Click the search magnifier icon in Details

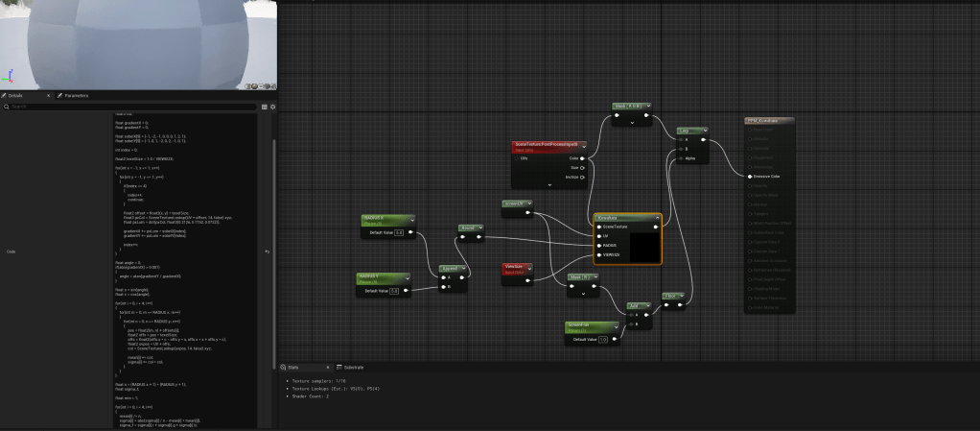[x=6, y=107]
